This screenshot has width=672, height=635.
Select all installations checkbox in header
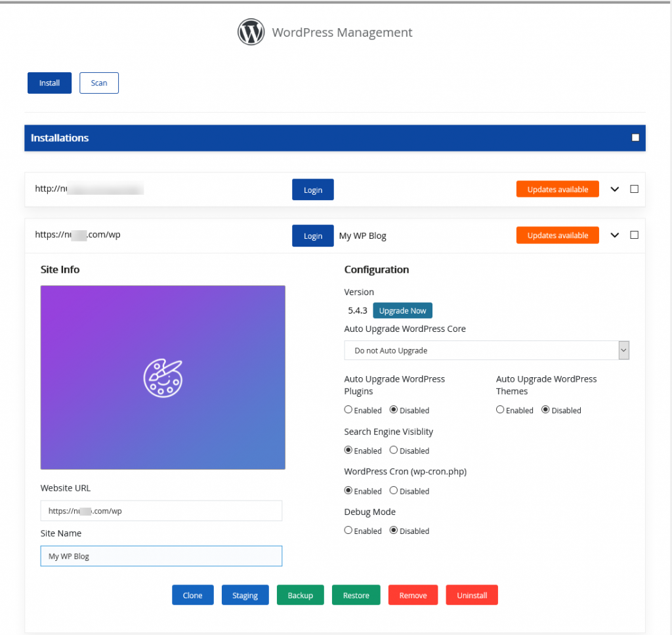pos(635,138)
